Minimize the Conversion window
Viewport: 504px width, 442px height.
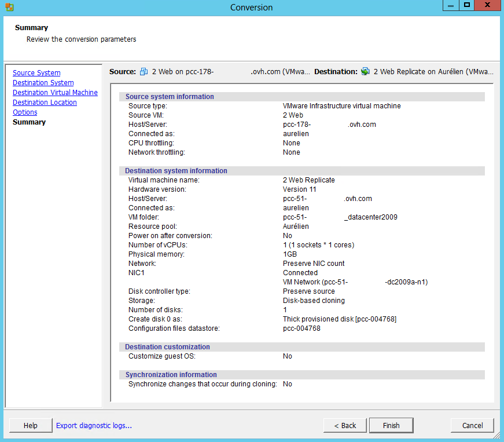pos(451,6)
